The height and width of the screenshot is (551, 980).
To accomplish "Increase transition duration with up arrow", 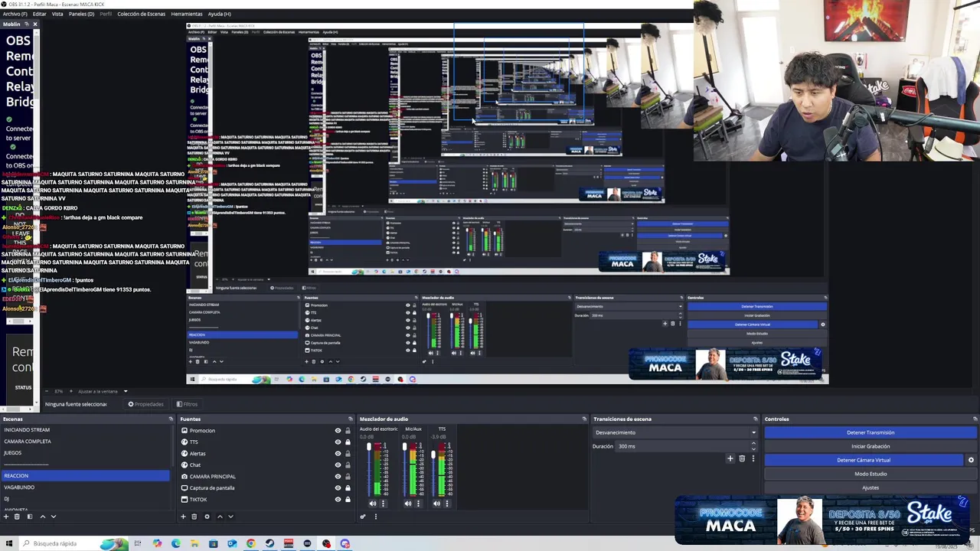I will point(753,444).
